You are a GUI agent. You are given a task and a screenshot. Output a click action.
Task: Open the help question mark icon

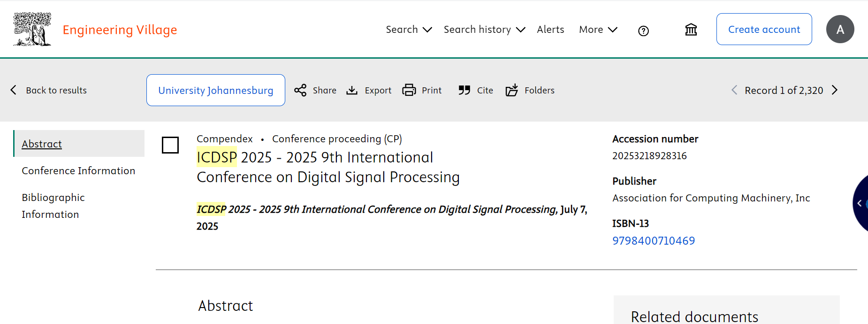[x=643, y=31]
